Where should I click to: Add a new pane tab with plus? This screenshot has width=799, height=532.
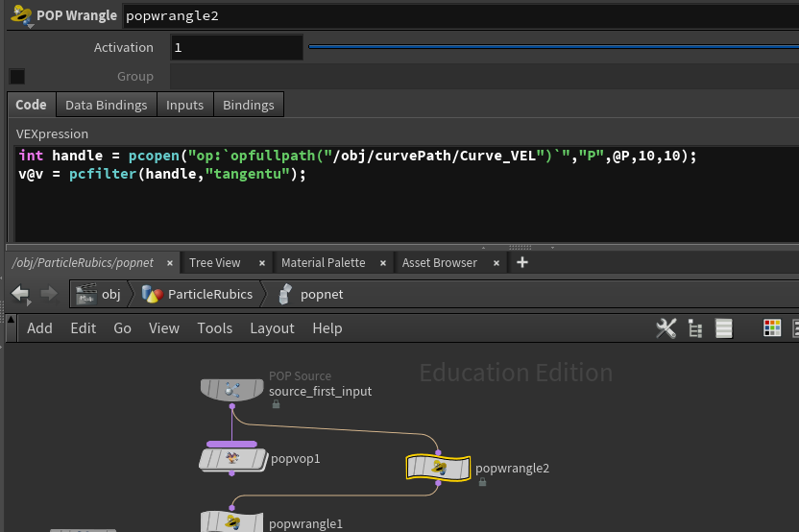click(522, 262)
